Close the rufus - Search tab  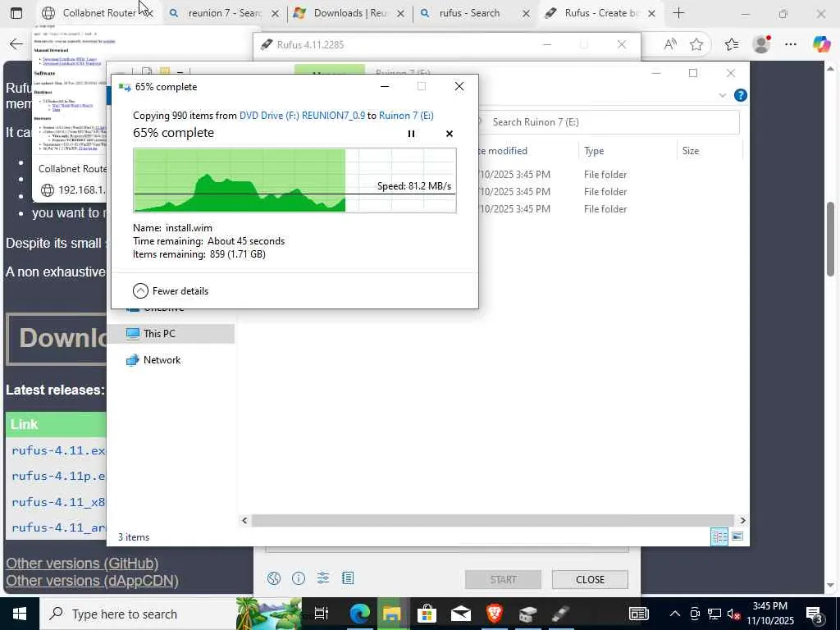coord(526,13)
